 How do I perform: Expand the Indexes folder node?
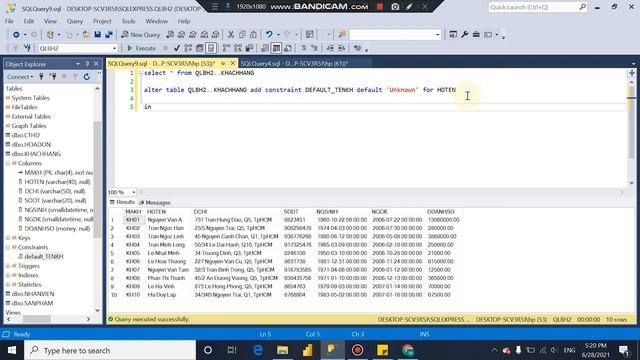[x=8, y=276]
